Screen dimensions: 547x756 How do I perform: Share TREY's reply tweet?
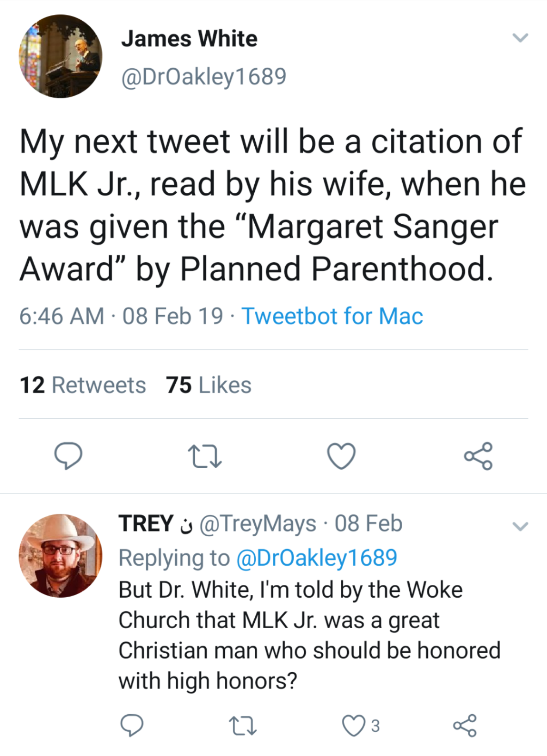click(465, 726)
